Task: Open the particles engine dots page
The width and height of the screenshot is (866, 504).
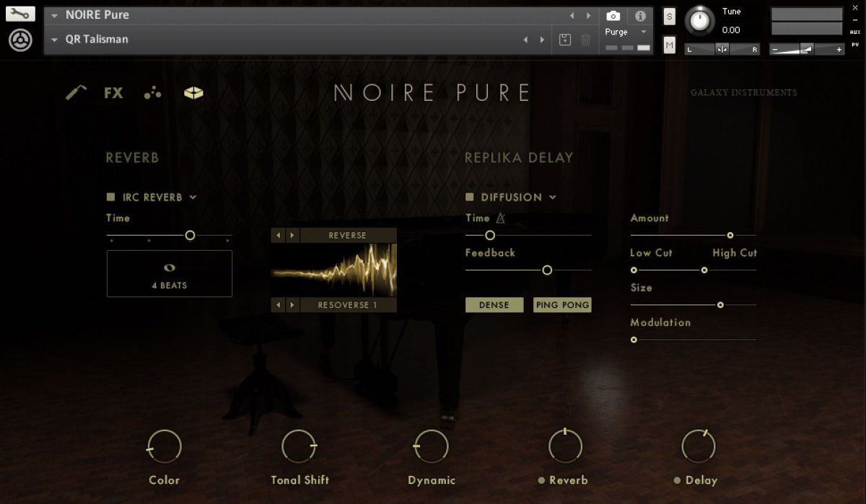Action: pos(152,92)
